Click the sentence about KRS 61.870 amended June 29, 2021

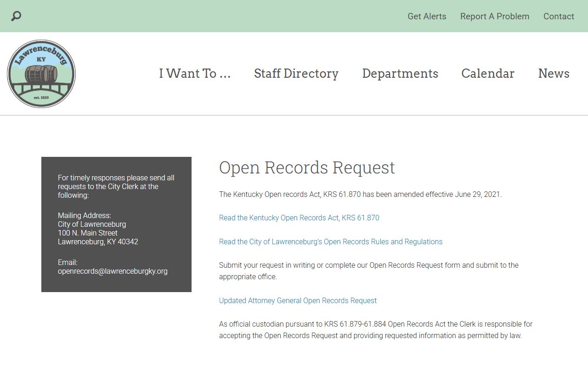[361, 194]
